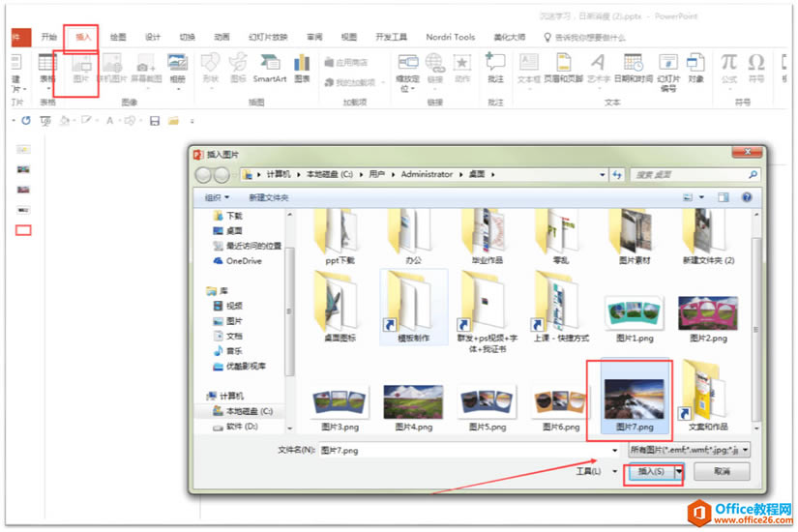Open the 幻灯片放映 tab
Viewport: 798px width, 532px height.
(x=268, y=37)
